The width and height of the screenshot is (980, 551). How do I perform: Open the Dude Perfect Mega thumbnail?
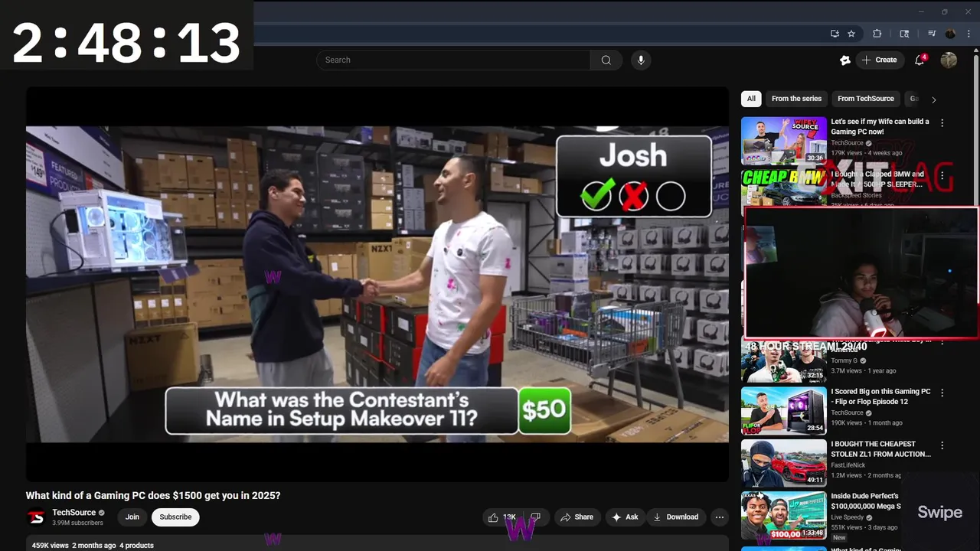pos(784,516)
